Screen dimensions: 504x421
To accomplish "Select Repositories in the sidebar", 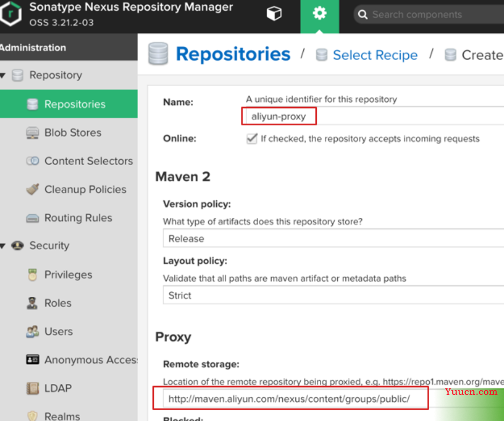I will 69,104.
